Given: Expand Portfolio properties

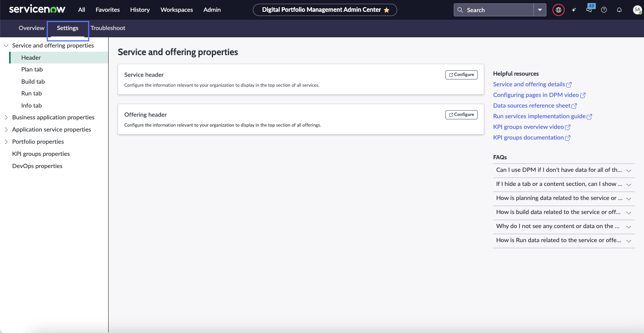Looking at the screenshot, I should [6, 142].
